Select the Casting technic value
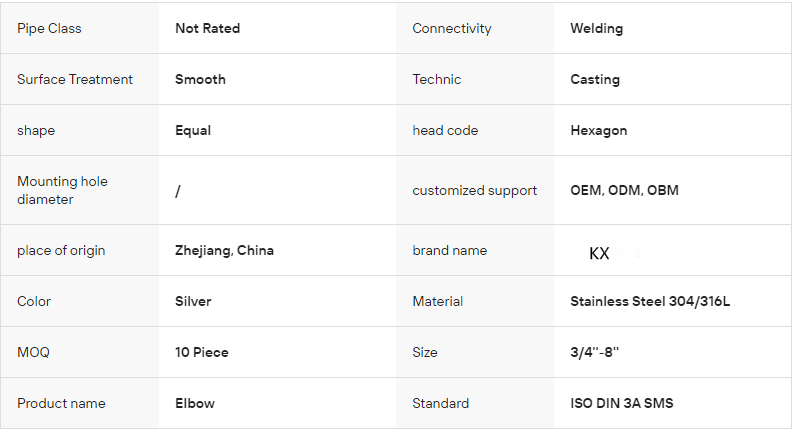Screen dimensions: 793x432 click(x=595, y=79)
